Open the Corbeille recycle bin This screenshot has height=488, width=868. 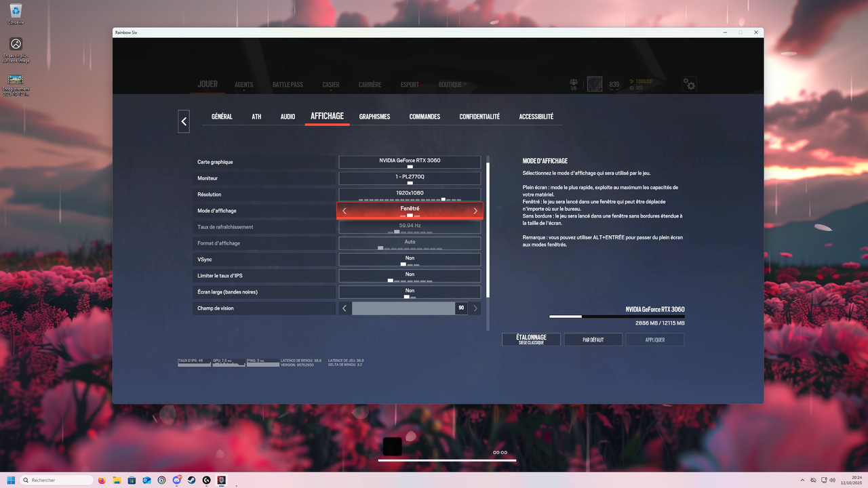click(x=16, y=14)
